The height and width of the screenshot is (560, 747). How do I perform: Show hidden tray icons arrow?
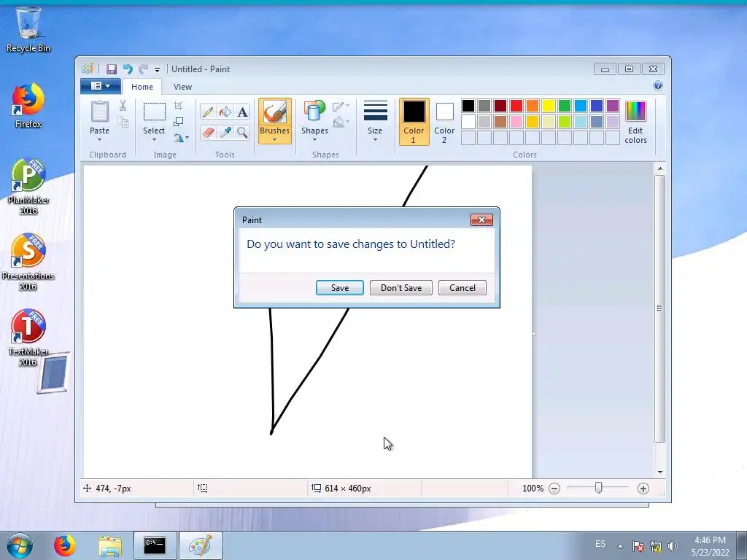620,546
